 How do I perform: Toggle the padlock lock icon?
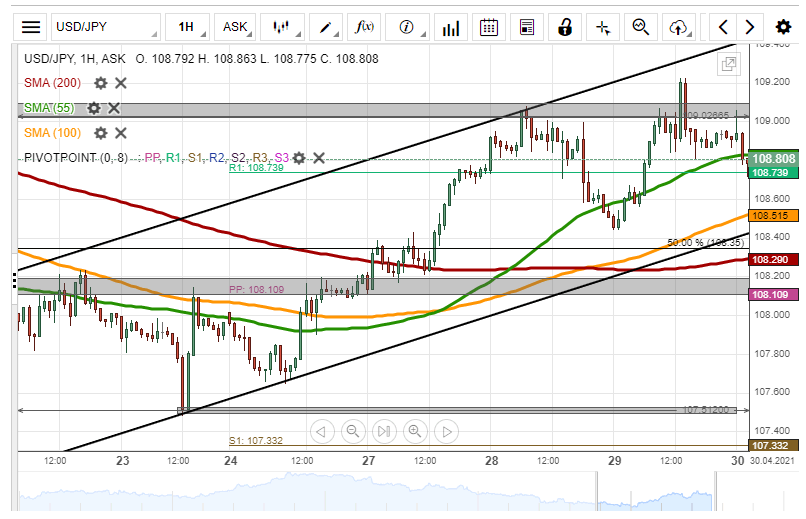pyautogui.click(x=565, y=27)
